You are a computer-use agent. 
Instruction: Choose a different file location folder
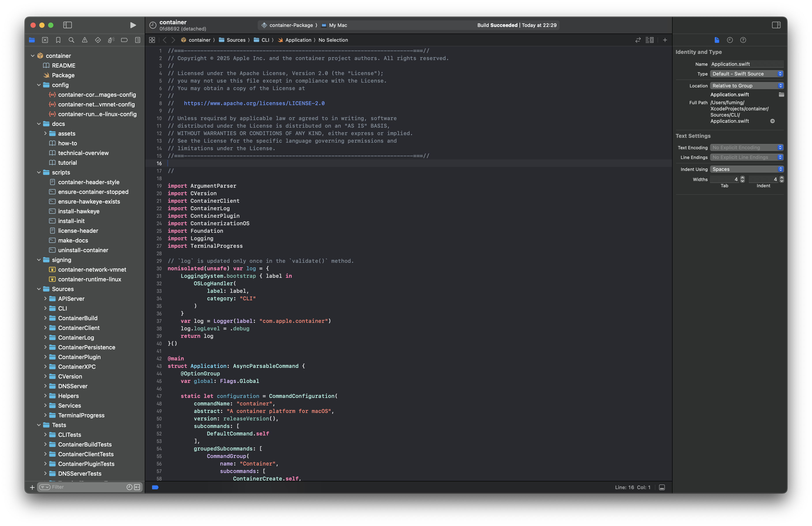781,95
